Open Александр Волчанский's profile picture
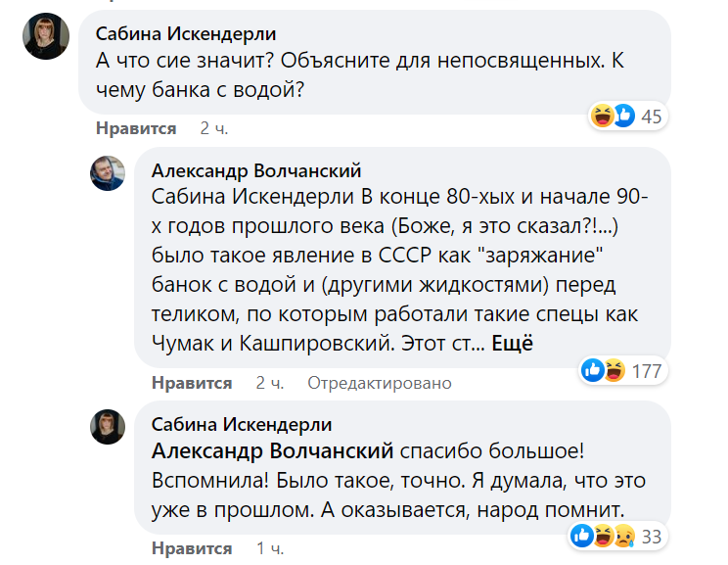The height and width of the screenshot is (565, 728). (x=108, y=173)
